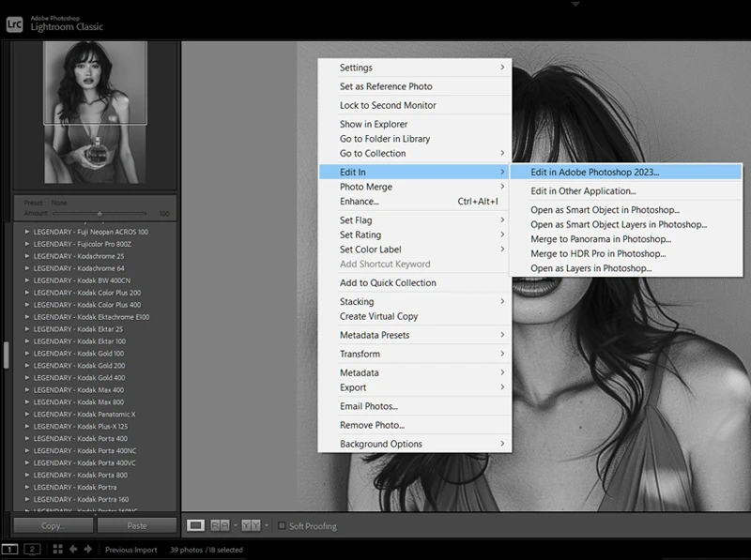751x560 pixels.
Task: Switch to Grid view icon in filmstrip bar
Action: click(x=57, y=549)
